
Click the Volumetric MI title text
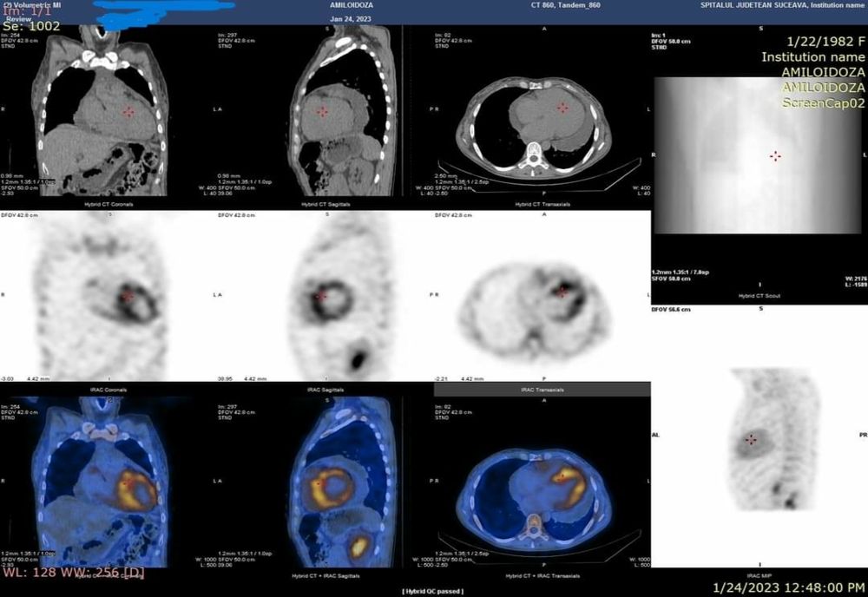(x=28, y=5)
